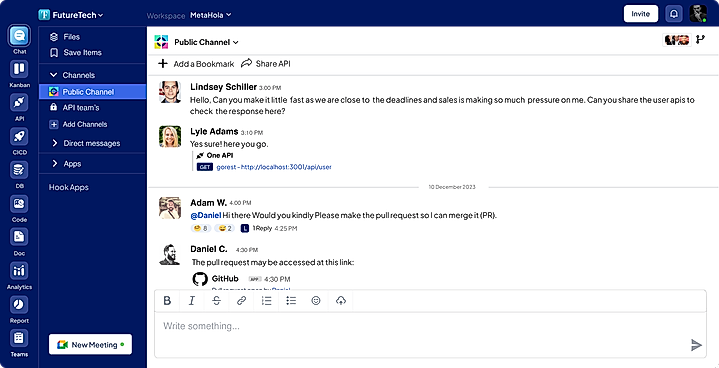Open the MetaHola workspace dropdown
The width and height of the screenshot is (719, 368).
click(x=210, y=15)
